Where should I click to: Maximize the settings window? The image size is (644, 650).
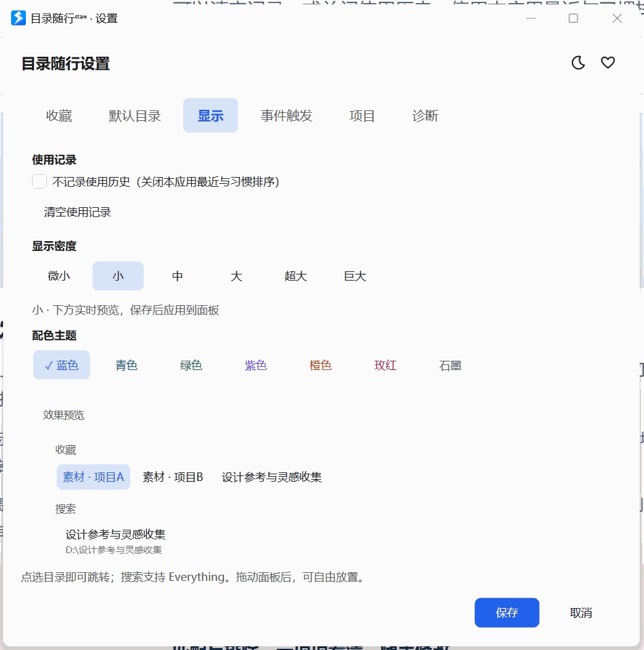(x=574, y=19)
